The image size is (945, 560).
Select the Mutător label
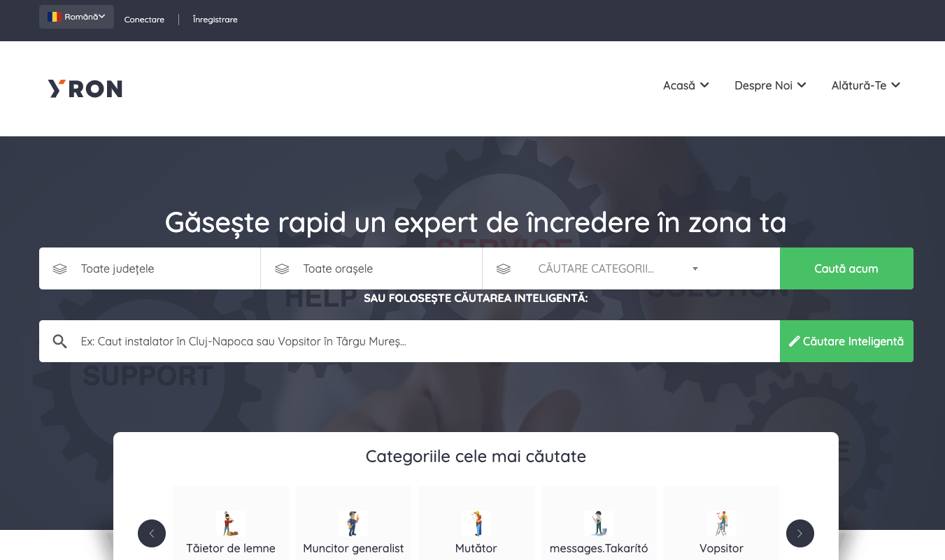click(476, 548)
